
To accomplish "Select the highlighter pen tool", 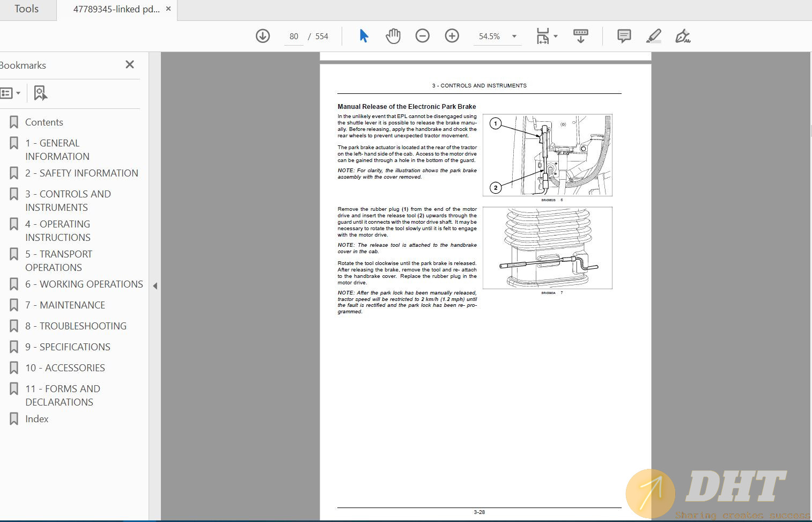I will coord(653,36).
